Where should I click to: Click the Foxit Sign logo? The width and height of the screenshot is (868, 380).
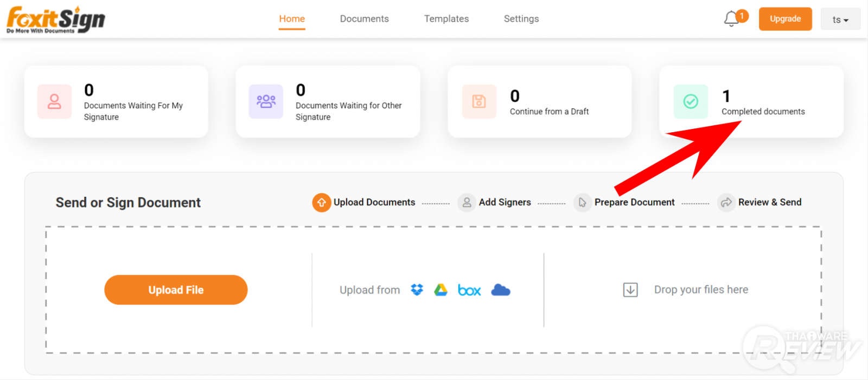point(55,20)
